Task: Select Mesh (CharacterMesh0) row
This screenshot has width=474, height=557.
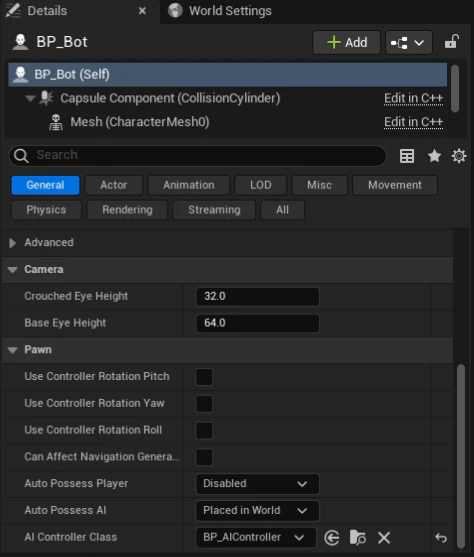Action: click(x=227, y=122)
